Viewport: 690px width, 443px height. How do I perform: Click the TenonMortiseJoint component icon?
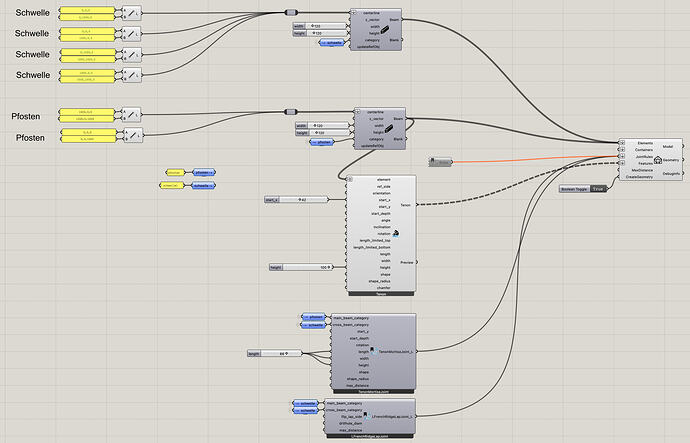pos(374,351)
